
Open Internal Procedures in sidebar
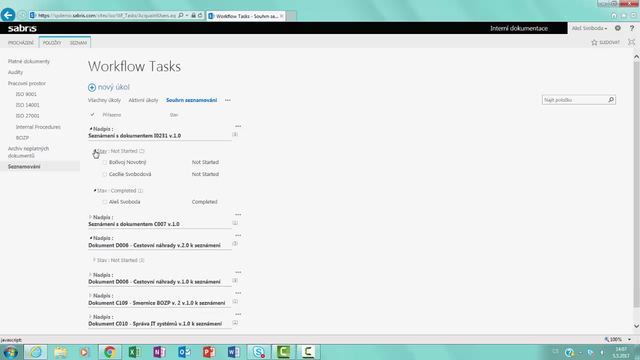point(38,127)
